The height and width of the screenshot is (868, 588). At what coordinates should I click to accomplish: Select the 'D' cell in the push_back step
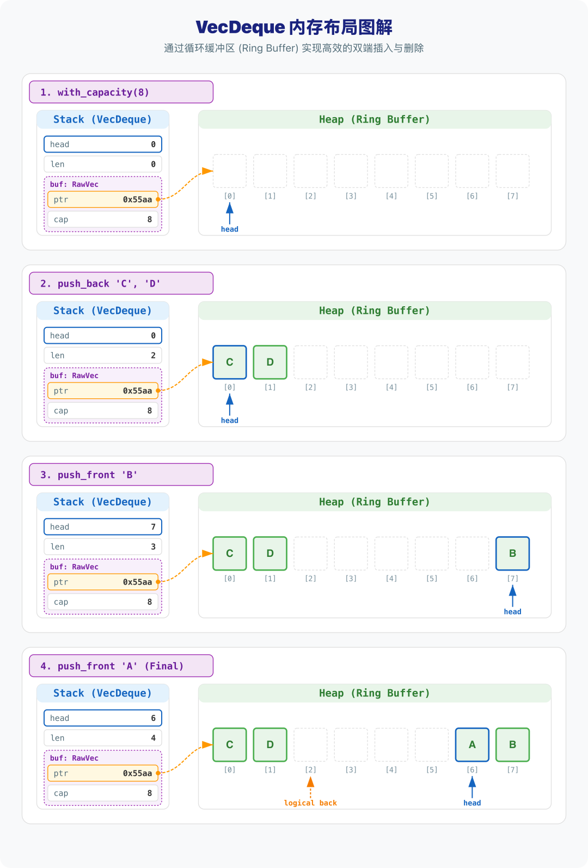pos(270,362)
